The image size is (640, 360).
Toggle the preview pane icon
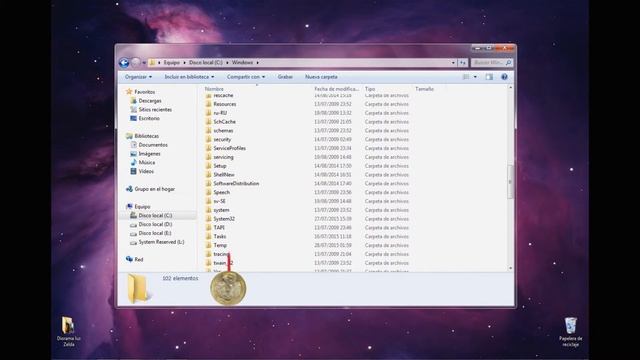(x=489, y=77)
